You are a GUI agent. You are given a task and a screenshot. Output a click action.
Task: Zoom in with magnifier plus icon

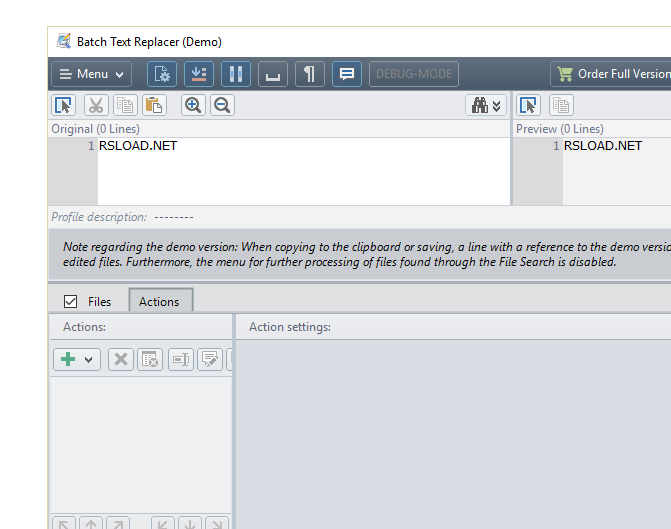[193, 105]
